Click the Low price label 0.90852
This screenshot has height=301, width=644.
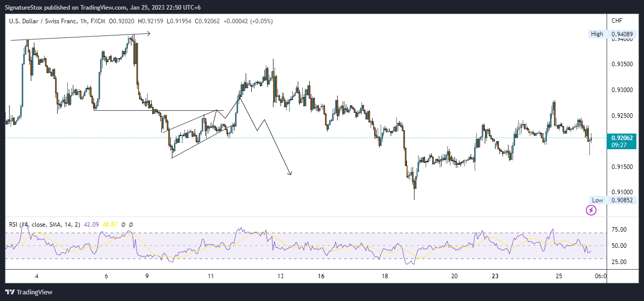[x=623, y=200]
